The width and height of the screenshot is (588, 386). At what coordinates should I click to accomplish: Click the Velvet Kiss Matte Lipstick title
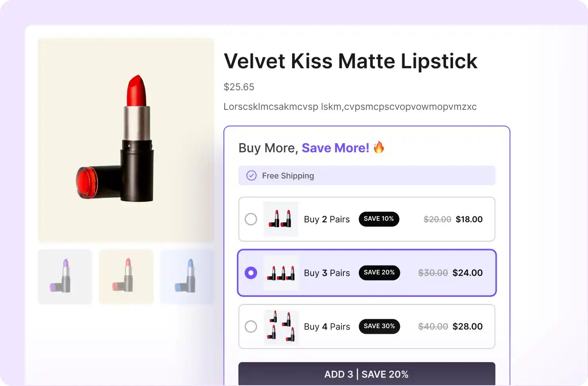(x=350, y=61)
